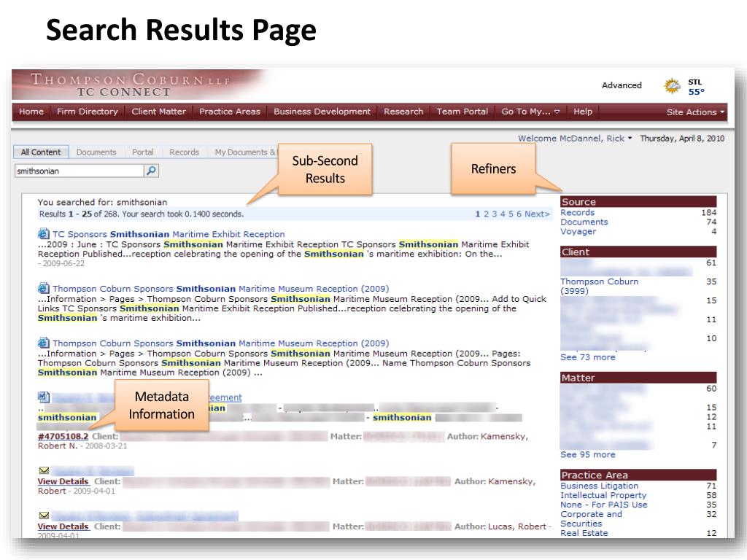Refine by Documents under Source

point(584,222)
